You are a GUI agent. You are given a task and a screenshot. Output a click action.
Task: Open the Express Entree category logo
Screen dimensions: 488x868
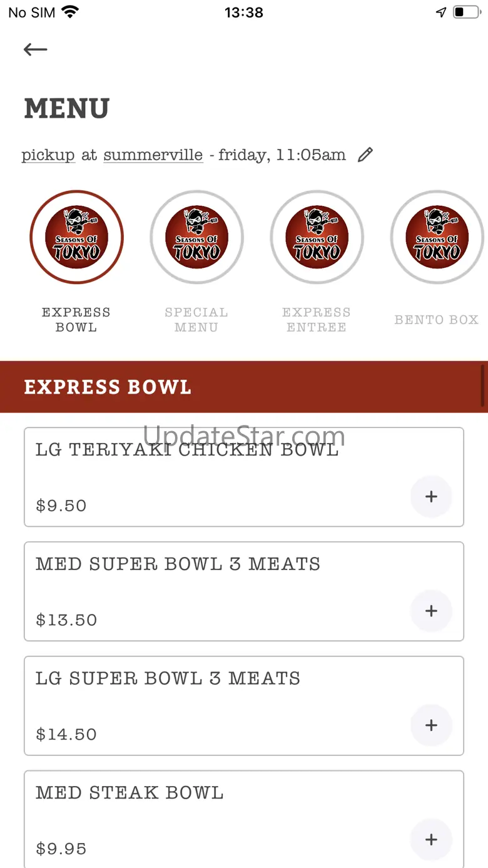(x=317, y=237)
